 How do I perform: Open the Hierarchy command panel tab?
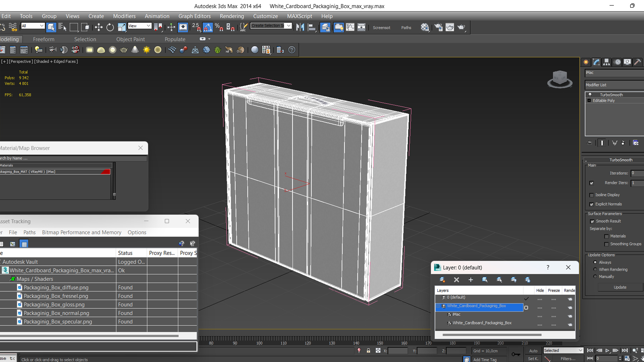tap(606, 62)
